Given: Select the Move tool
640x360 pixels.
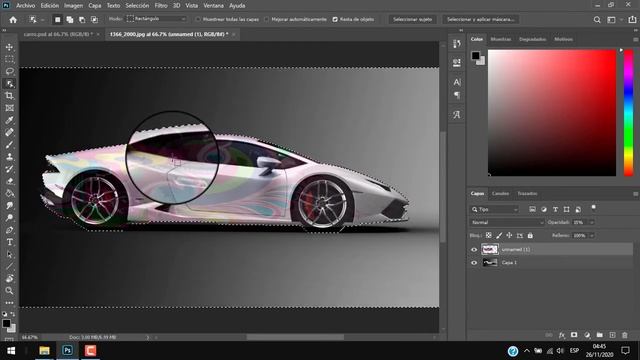Looking at the screenshot, I should pos(9,47).
